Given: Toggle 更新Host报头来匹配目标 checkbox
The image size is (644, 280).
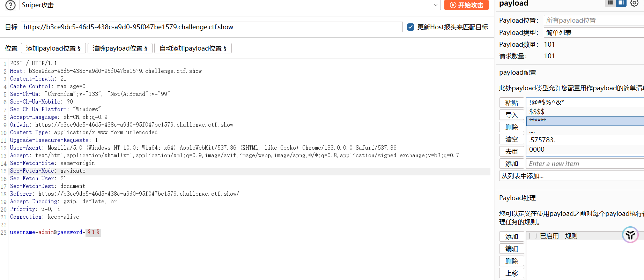Looking at the screenshot, I should (x=410, y=27).
